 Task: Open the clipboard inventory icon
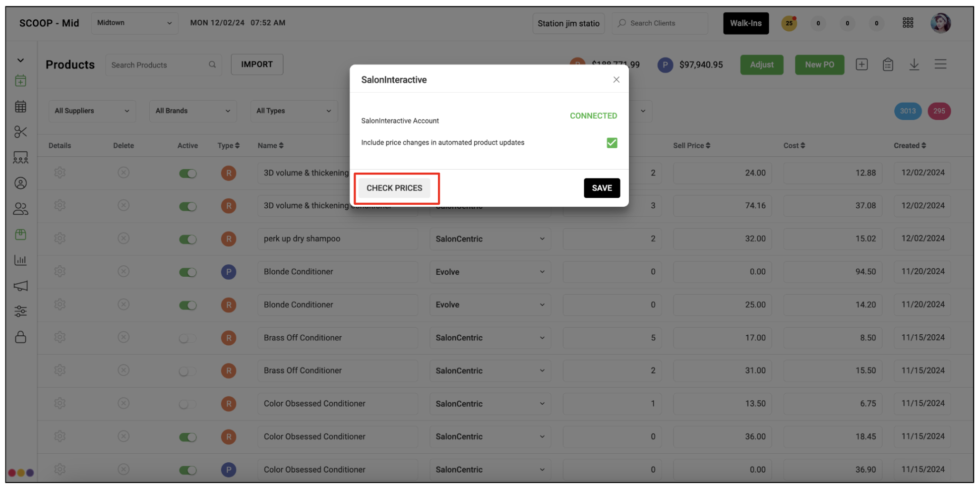[888, 64]
